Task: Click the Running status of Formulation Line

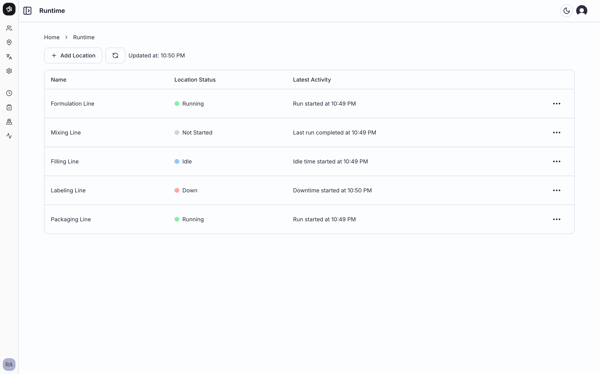Action: coord(189,104)
